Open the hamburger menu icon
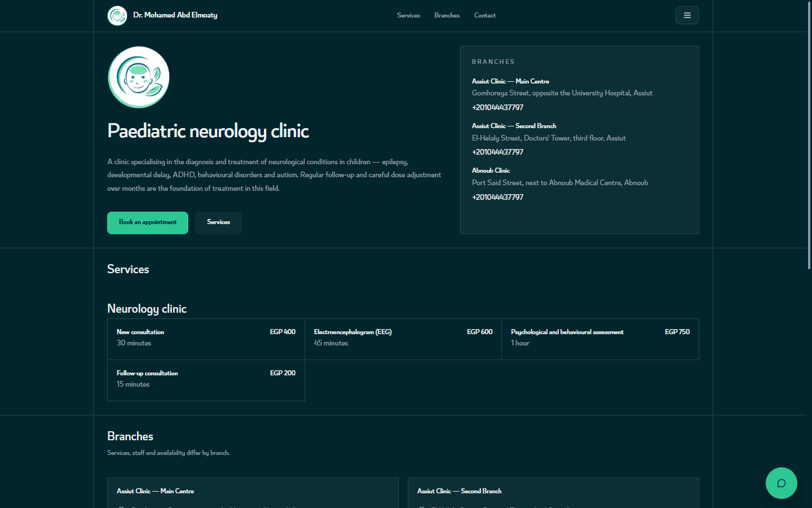812x508 pixels. pos(687,15)
